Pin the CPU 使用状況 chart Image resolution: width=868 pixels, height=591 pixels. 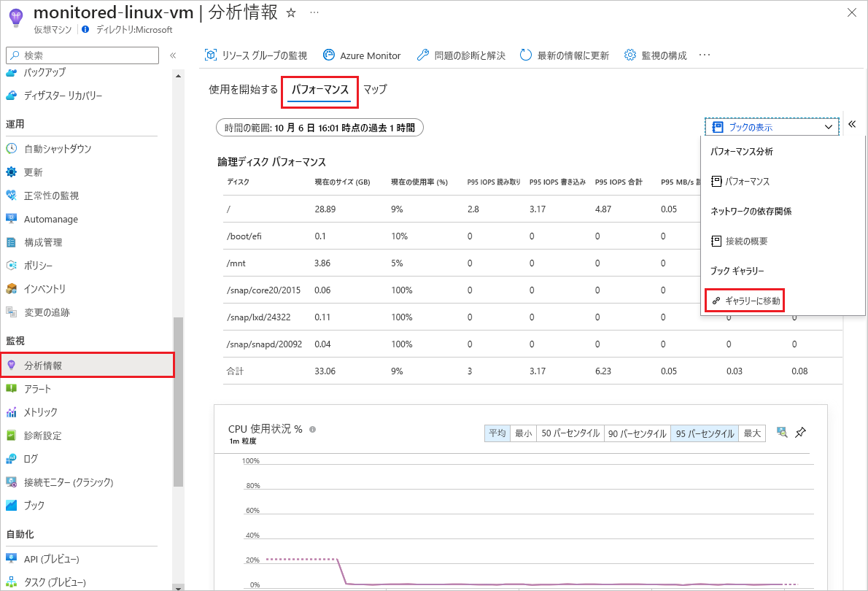800,433
